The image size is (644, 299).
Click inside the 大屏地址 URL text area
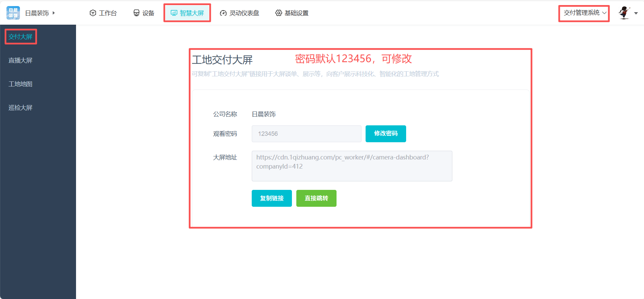point(351,166)
